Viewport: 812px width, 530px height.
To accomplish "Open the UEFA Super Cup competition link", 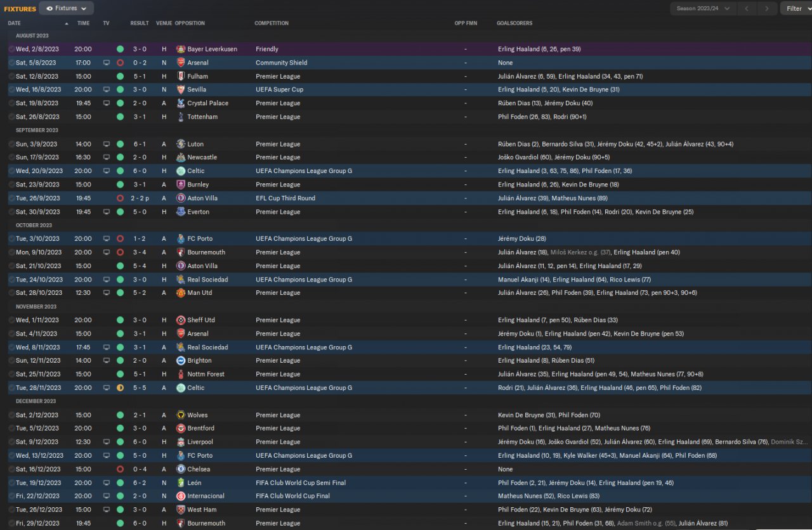I will click(280, 89).
